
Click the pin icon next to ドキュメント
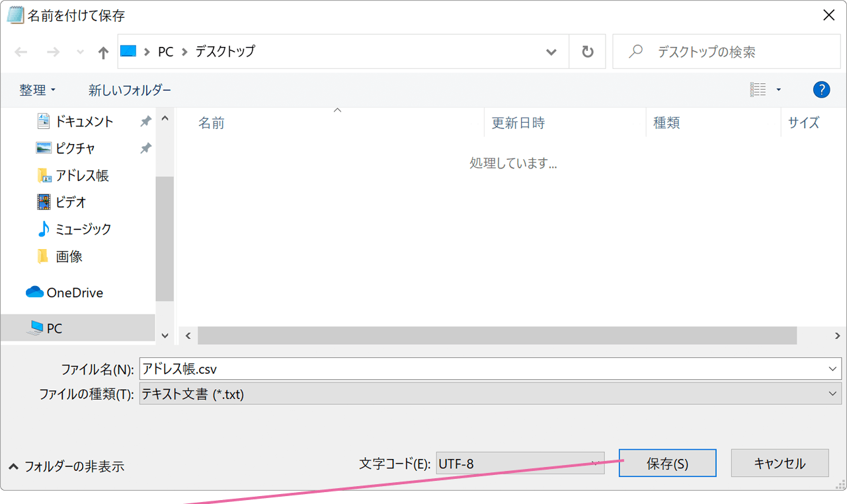click(x=145, y=122)
